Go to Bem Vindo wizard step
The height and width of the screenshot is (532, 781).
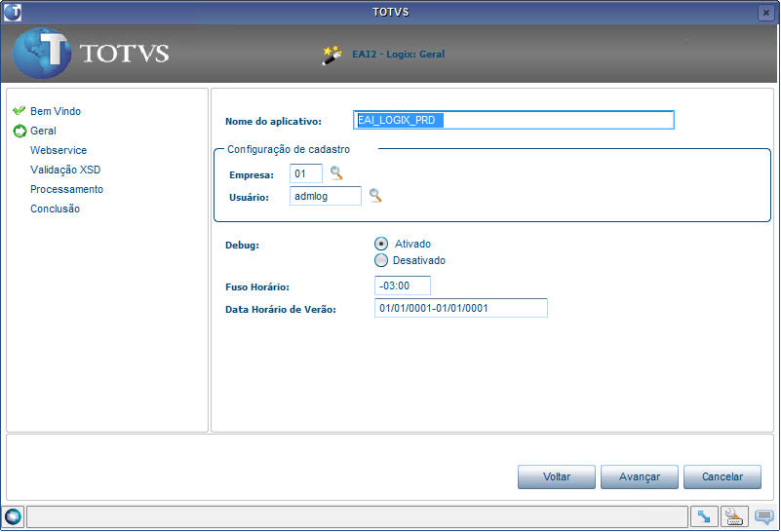coord(56,111)
